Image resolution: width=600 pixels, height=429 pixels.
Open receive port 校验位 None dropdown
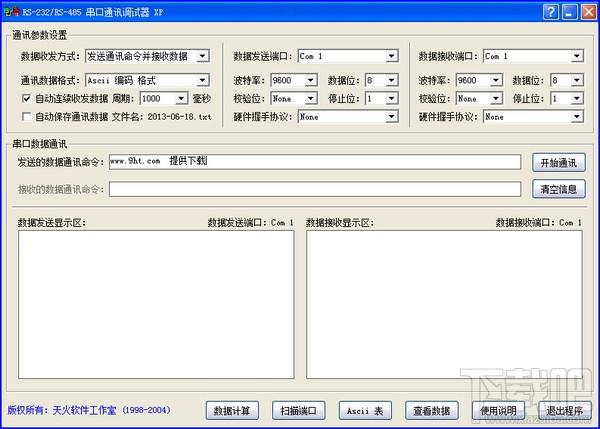point(496,99)
